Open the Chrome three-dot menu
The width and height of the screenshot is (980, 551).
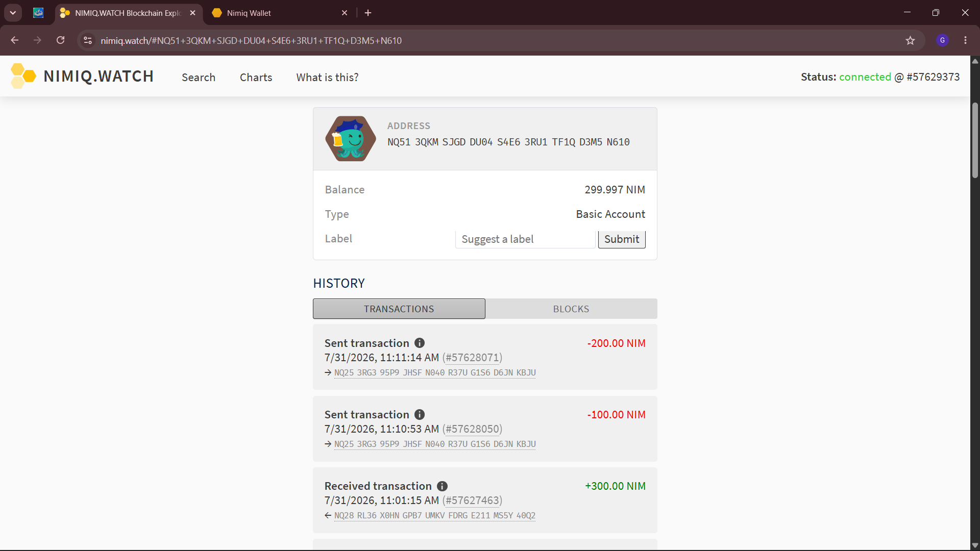pyautogui.click(x=965, y=40)
